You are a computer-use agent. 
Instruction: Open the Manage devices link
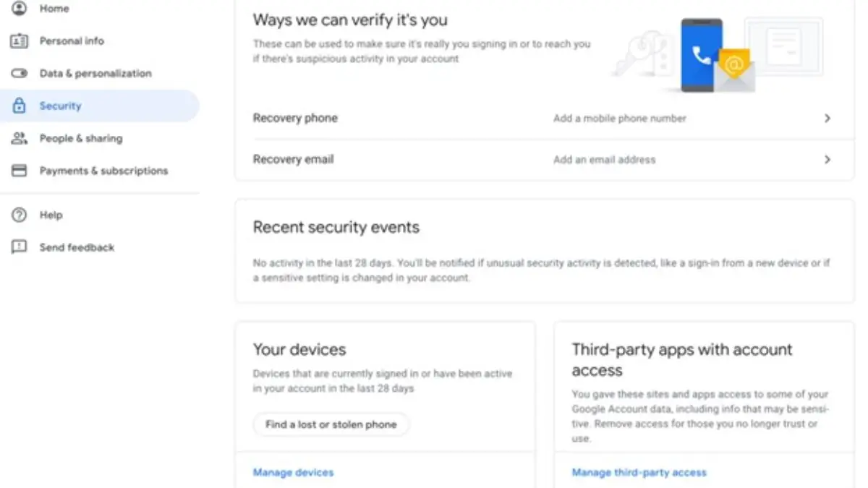[293, 473]
